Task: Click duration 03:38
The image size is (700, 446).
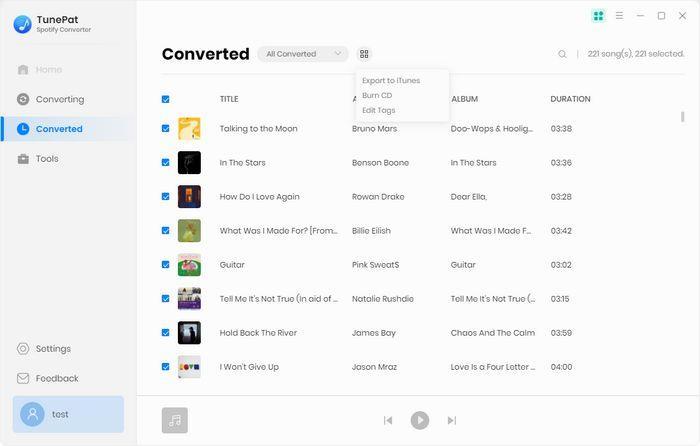Action: click(x=561, y=129)
